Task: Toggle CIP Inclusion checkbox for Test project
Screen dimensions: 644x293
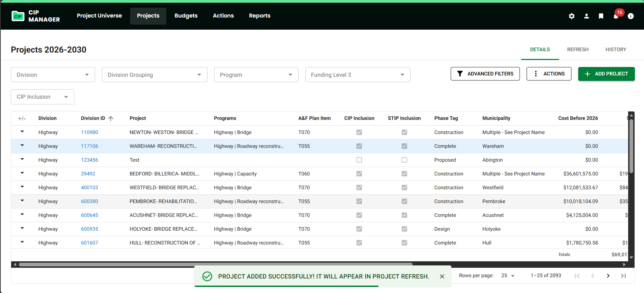Action: pyautogui.click(x=359, y=160)
